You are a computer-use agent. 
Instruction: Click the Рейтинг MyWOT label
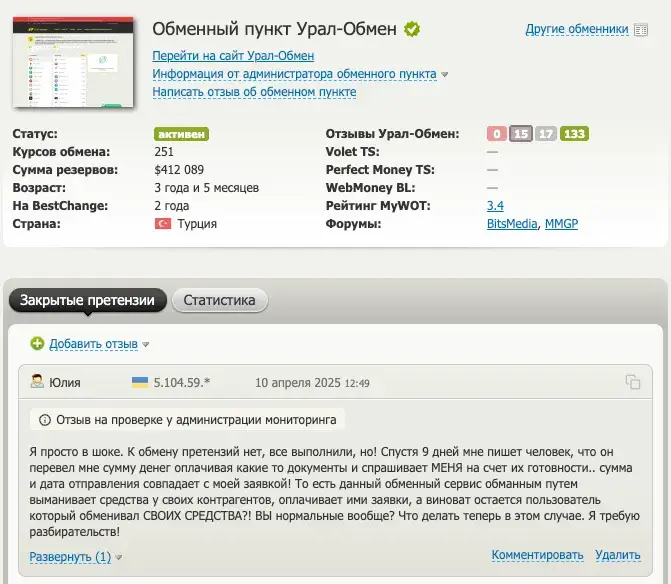click(378, 206)
